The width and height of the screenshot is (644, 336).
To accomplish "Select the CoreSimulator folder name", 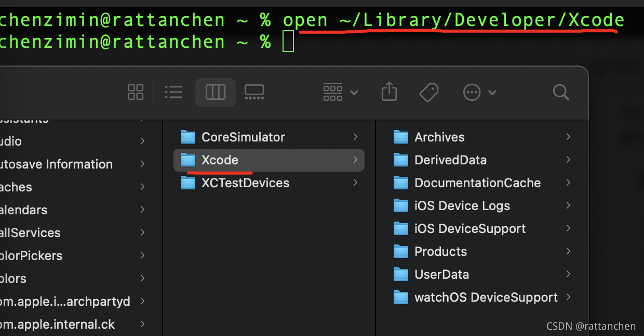I will (243, 137).
